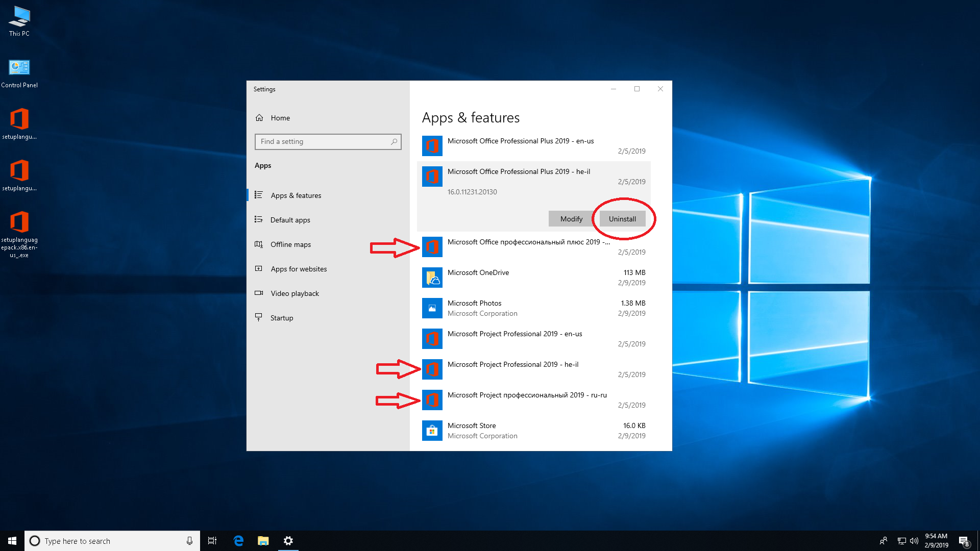Click the microphone icon in taskbar search
980x551 pixels.
[x=189, y=541]
